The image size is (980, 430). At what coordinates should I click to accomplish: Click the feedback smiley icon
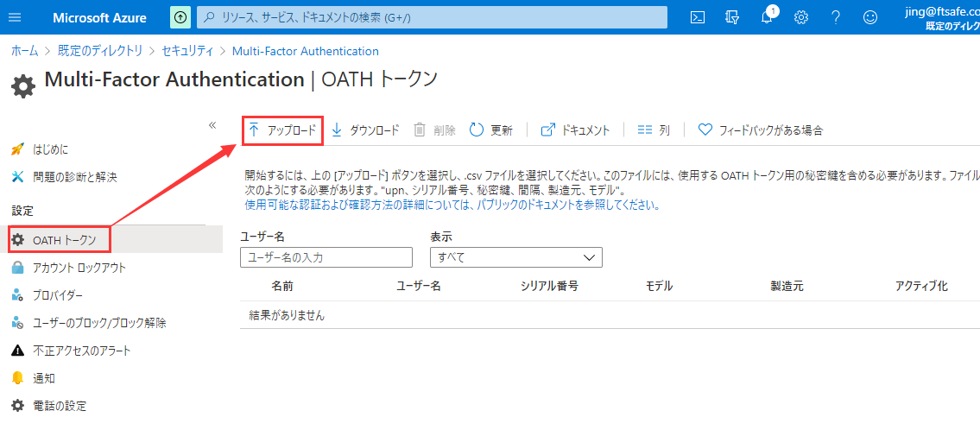pos(869,17)
